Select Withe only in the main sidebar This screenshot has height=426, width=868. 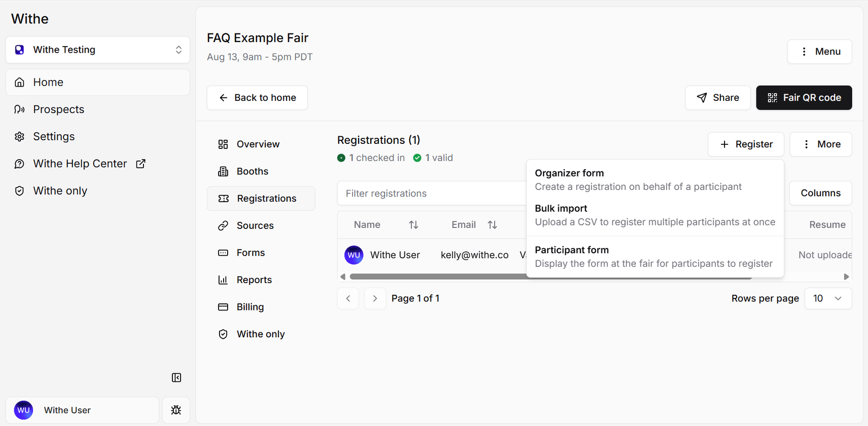[x=98, y=190]
